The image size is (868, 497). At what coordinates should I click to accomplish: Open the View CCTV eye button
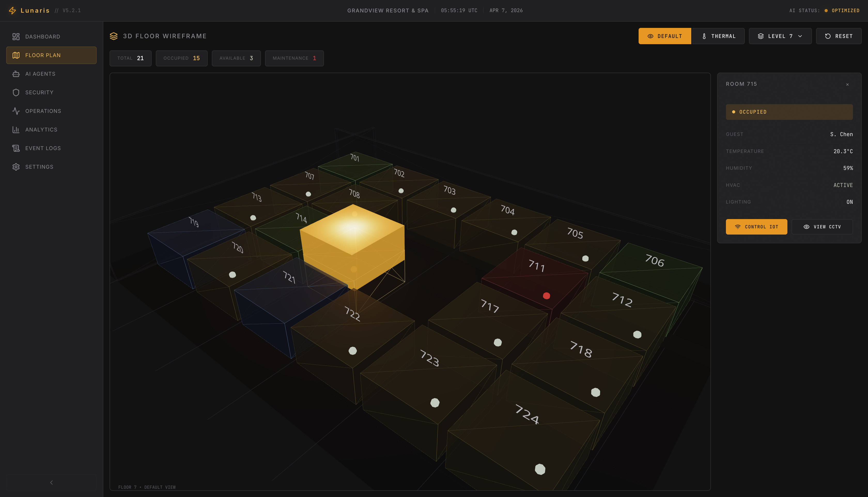coord(822,227)
